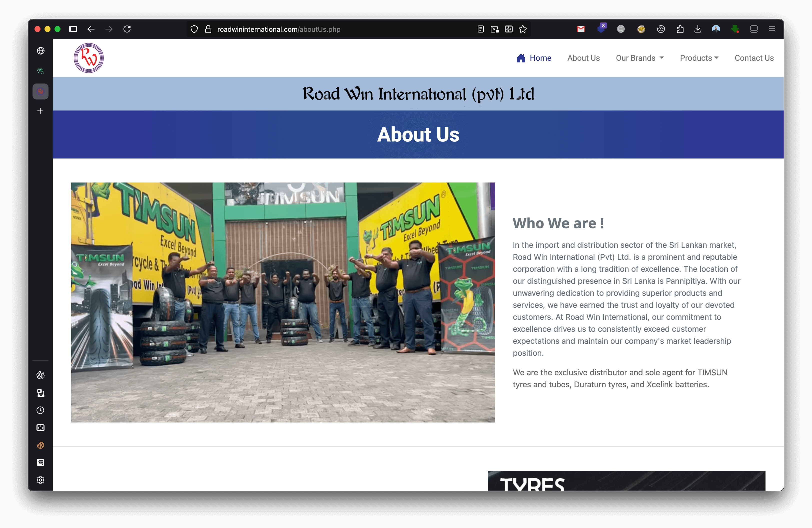Screen dimensions: 812x528
Task: Toggle the sidebar panel button
Action: tap(73, 29)
